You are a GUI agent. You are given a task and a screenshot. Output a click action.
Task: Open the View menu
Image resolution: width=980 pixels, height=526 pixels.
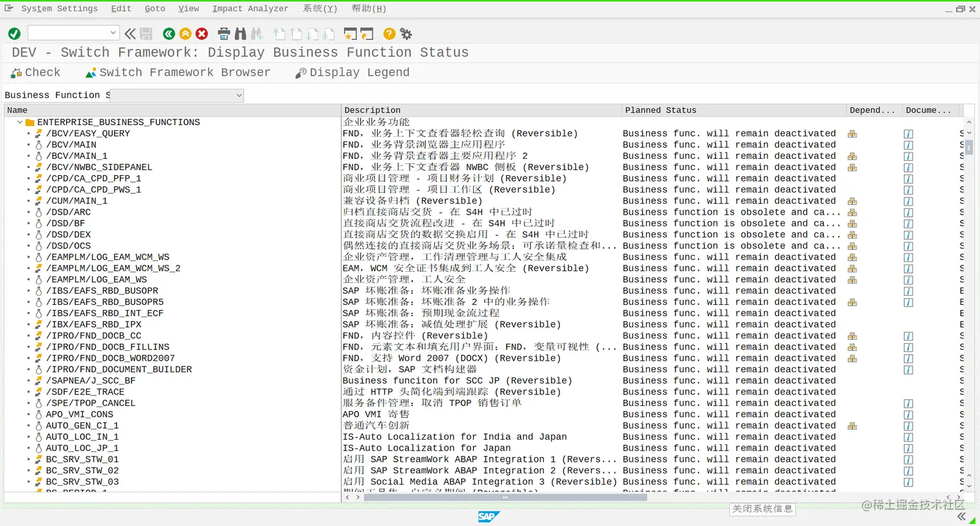tap(189, 8)
